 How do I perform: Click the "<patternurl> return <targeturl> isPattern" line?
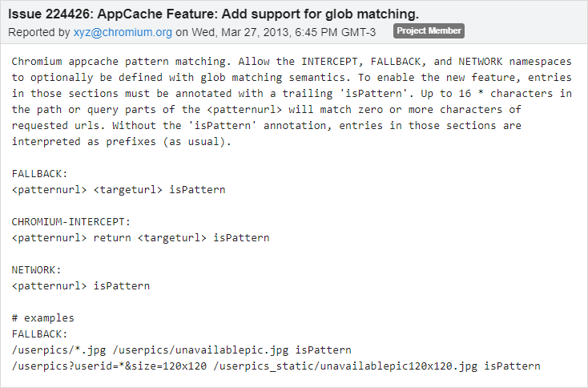click(x=141, y=238)
